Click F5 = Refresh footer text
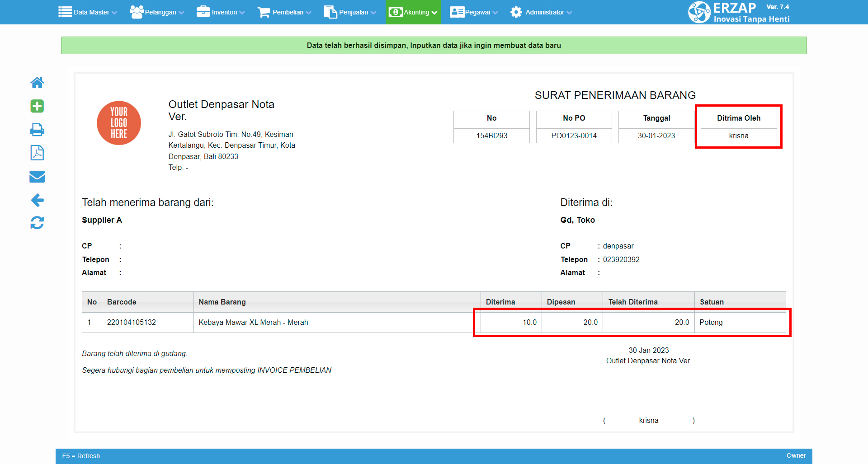The image size is (868, 464). coord(81,456)
